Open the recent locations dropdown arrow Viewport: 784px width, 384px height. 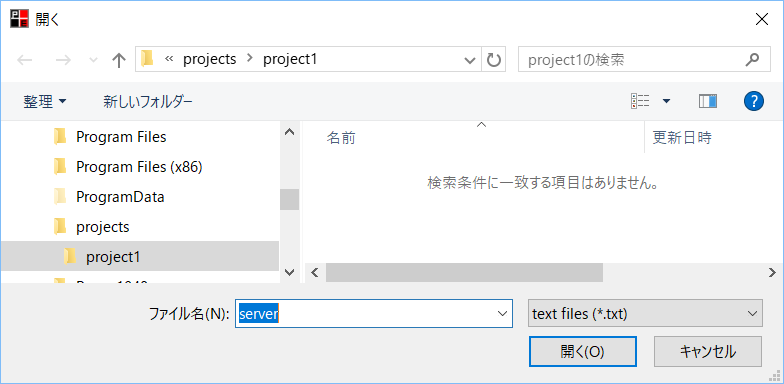pyautogui.click(x=93, y=60)
